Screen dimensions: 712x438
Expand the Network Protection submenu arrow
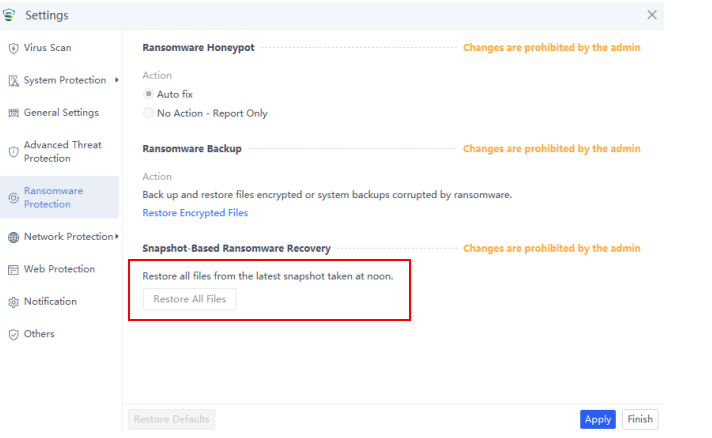(117, 236)
